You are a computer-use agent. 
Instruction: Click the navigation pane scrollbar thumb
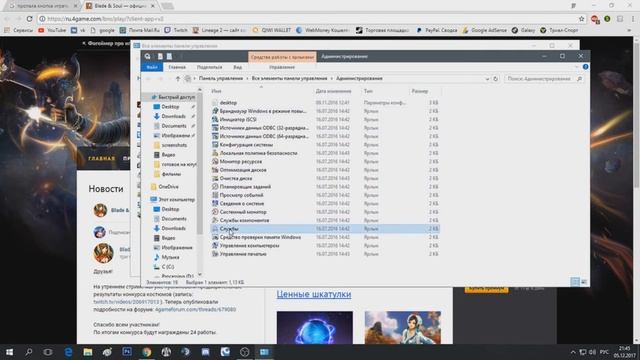[x=200, y=164]
